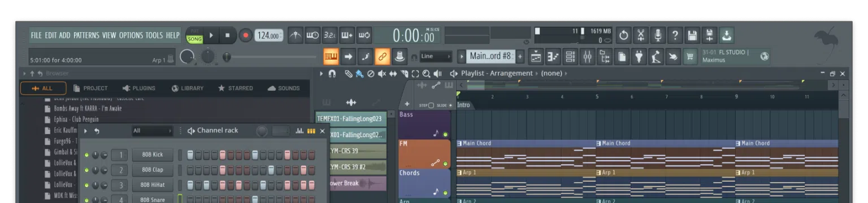Click the Channel rack swing knob
The height and width of the screenshot is (203, 868).
point(262,131)
